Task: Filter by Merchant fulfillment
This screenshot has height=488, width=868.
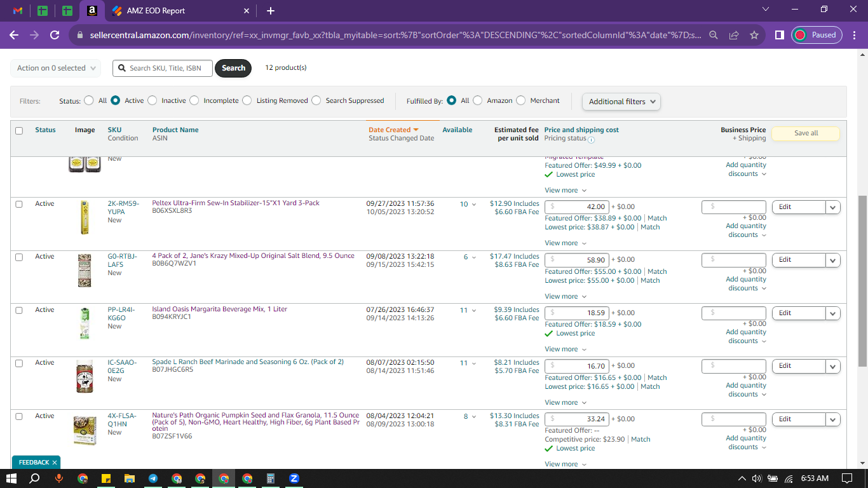Action: tap(521, 100)
